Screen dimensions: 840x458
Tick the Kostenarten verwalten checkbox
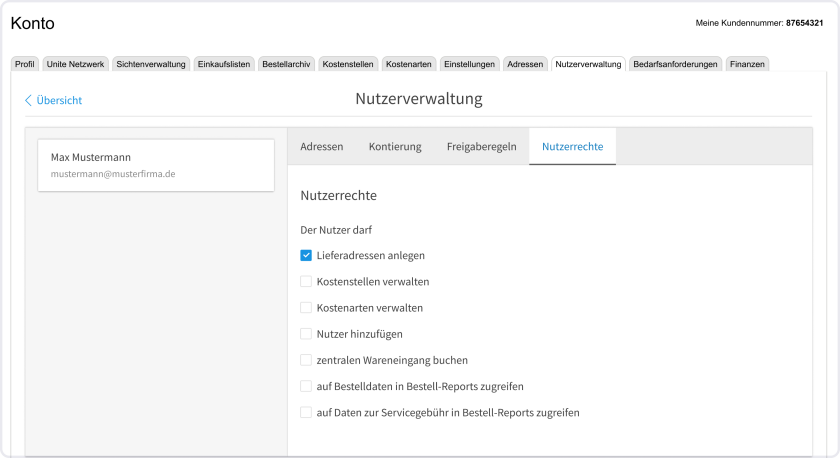306,308
